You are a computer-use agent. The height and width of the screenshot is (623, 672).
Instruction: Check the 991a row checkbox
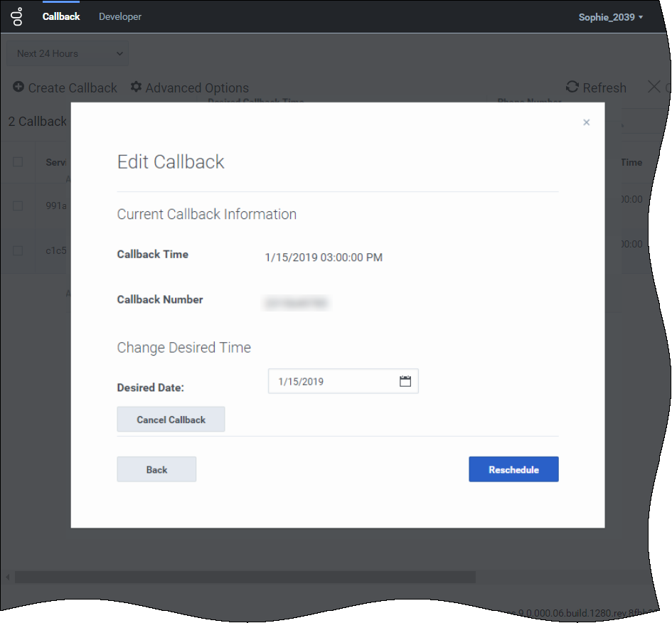coord(18,206)
